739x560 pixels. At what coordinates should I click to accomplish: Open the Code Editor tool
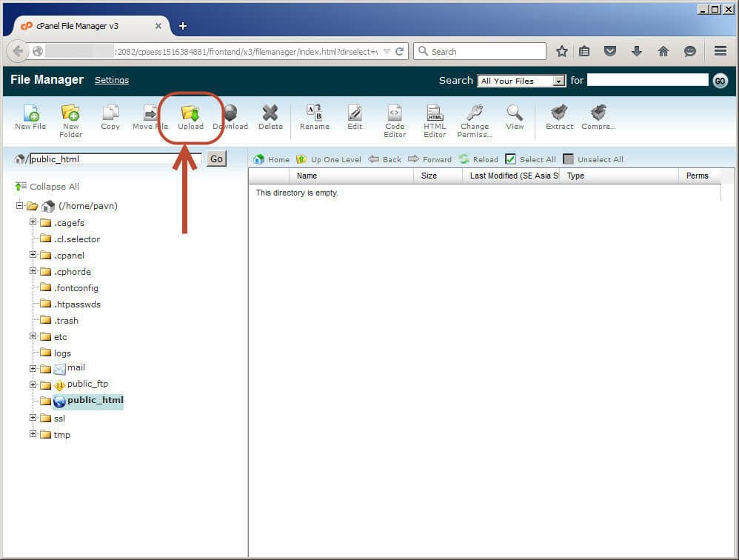(395, 113)
